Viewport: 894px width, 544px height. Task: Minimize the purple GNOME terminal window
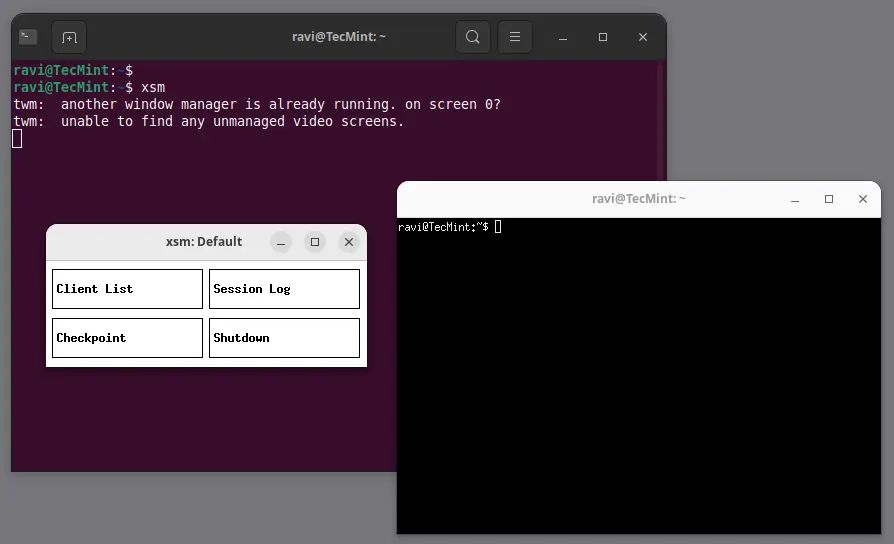point(563,37)
